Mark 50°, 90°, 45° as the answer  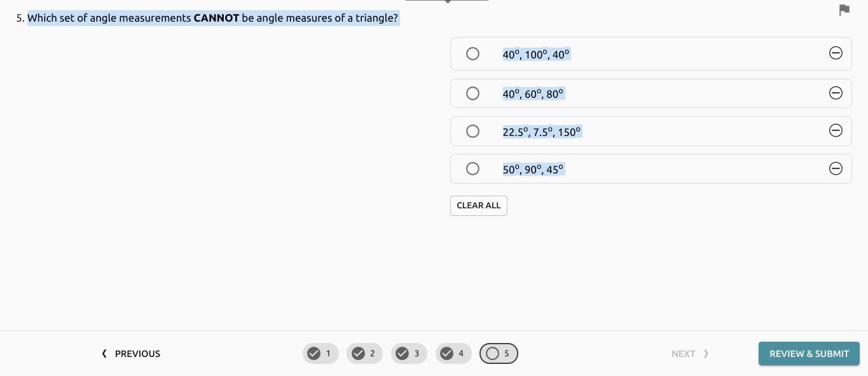point(472,169)
